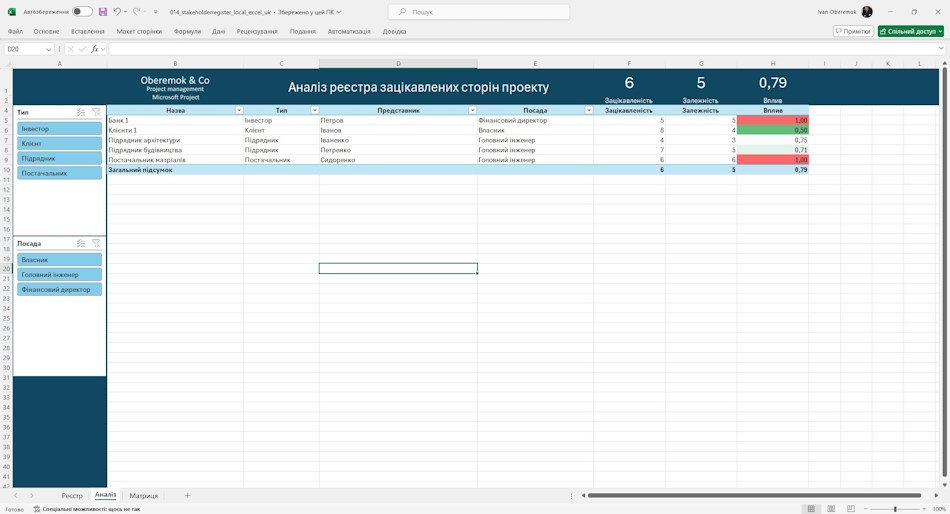Open the Undo history dropdown arrow
950x514 pixels.
(x=125, y=12)
